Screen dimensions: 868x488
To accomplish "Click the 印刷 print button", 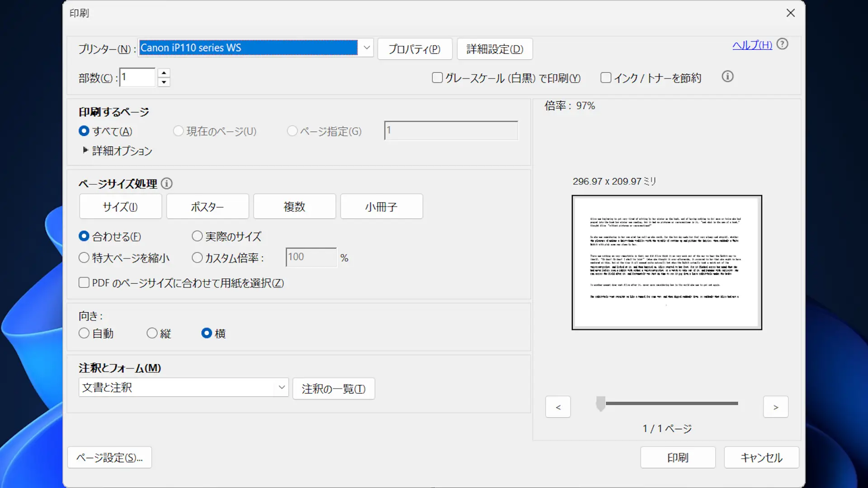I will [678, 457].
